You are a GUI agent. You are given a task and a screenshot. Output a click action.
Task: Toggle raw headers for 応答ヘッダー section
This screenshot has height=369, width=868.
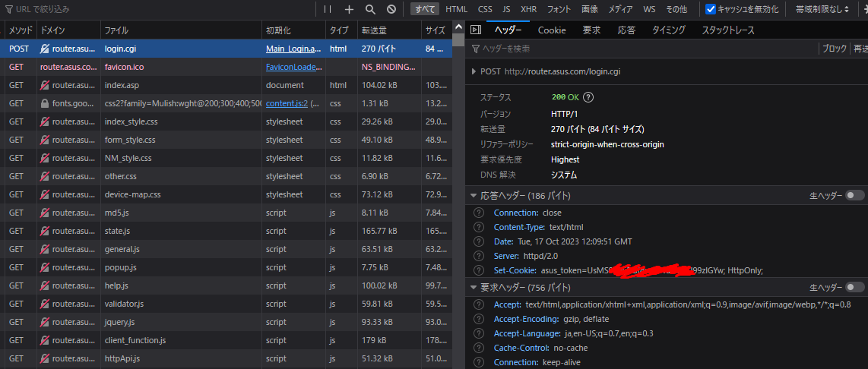[855, 196]
